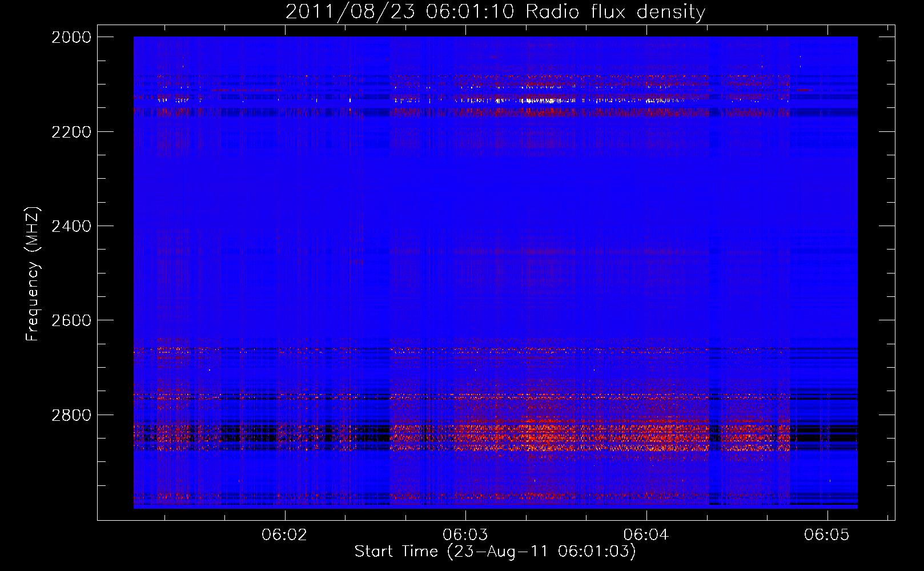
Task: Select the 2000 frequency tick label
Action: point(71,37)
